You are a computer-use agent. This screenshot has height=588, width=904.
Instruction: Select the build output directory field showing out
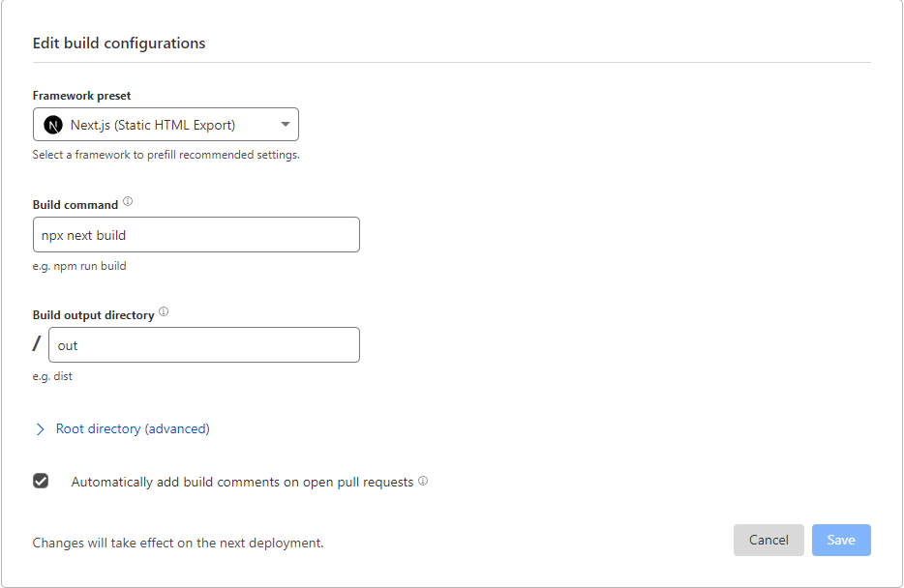pos(204,344)
